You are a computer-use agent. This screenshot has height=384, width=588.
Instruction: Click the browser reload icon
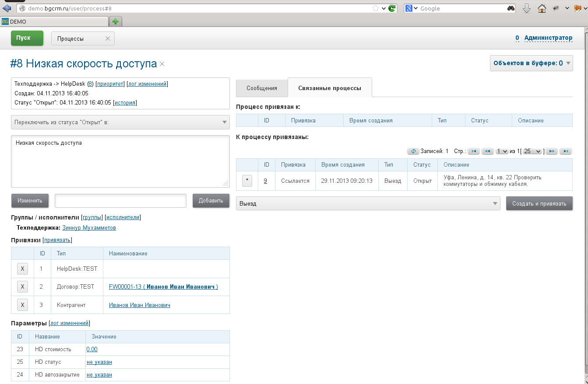392,8
